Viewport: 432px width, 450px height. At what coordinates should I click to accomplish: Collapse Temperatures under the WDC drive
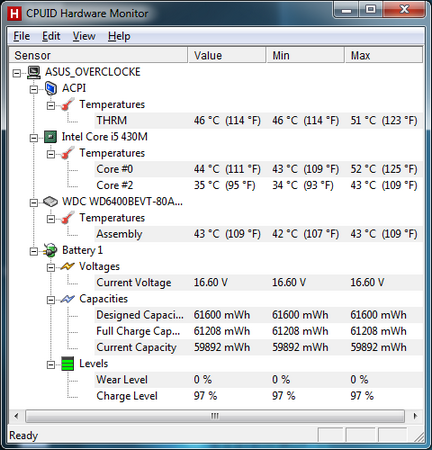[51, 219]
